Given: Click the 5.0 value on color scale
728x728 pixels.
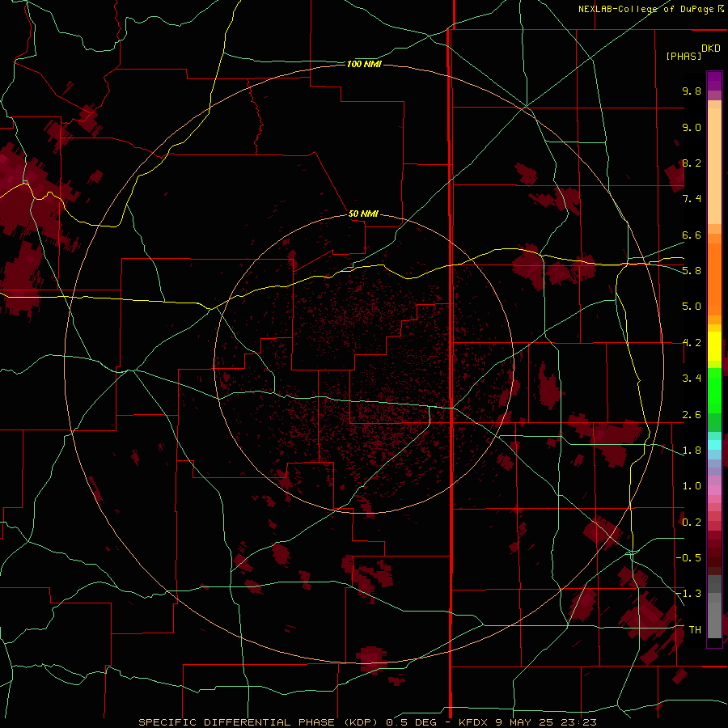Looking at the screenshot, I should (x=692, y=307).
